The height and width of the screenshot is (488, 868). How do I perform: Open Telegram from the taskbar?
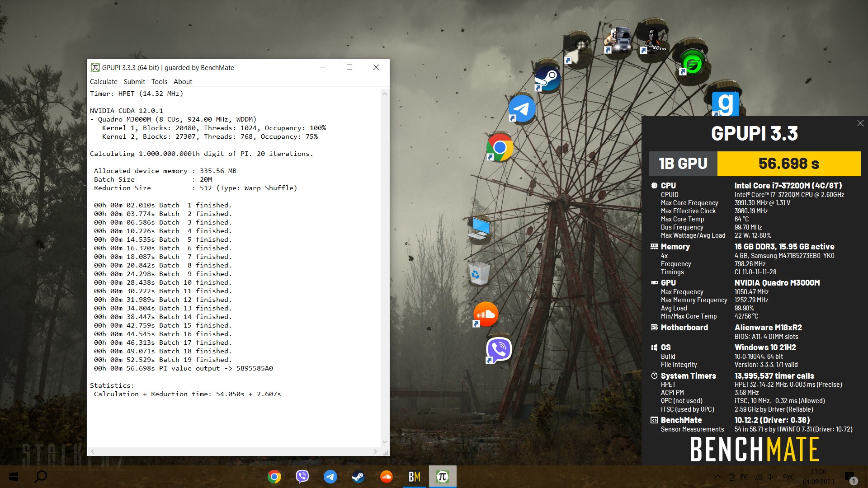click(330, 477)
